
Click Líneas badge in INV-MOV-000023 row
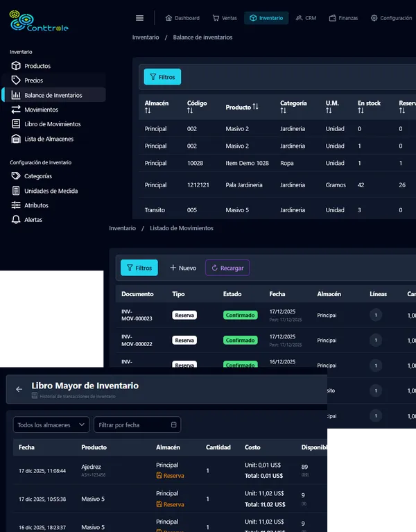pos(376,315)
